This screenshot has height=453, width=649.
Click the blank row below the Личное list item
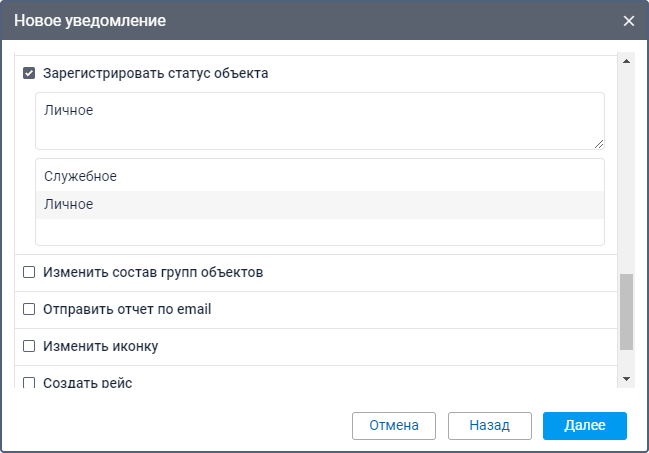[319, 231]
